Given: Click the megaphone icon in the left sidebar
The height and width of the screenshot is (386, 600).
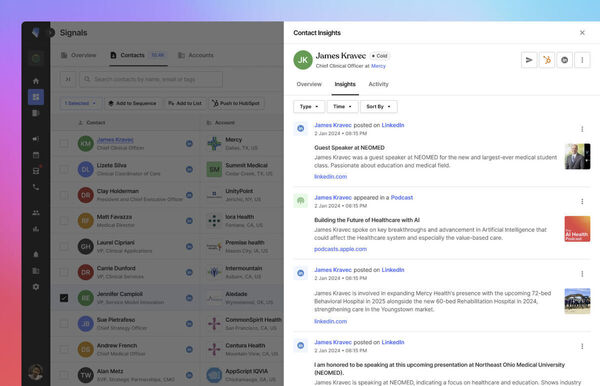Looking at the screenshot, I should 36,139.
